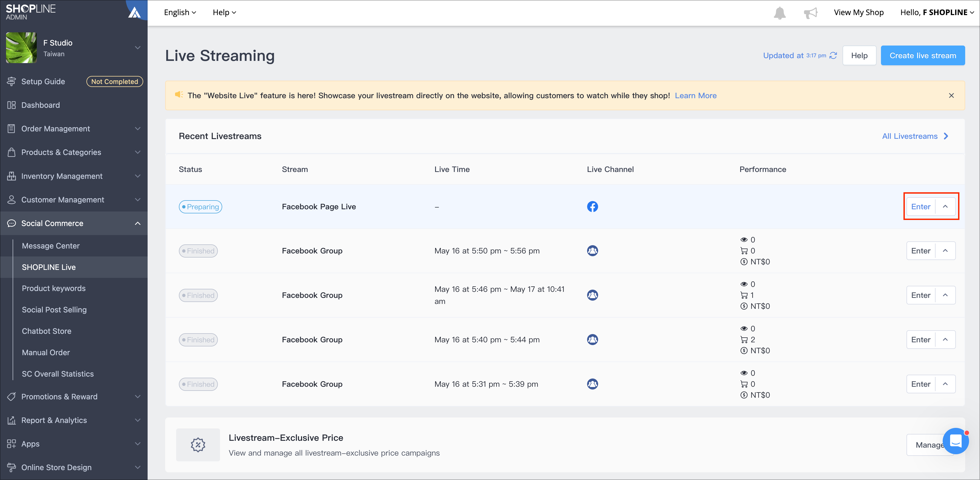Open the chat support bubble
980x480 pixels.
click(x=955, y=441)
